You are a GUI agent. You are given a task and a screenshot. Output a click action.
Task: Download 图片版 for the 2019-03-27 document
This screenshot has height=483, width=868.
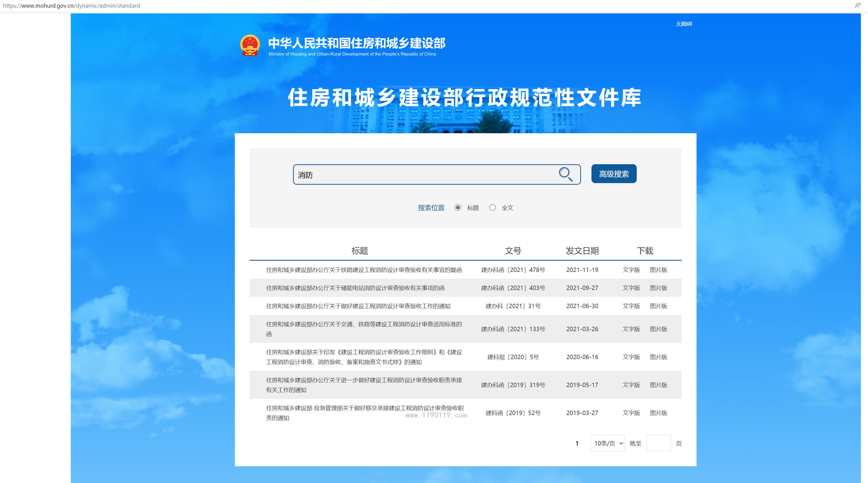pos(658,413)
